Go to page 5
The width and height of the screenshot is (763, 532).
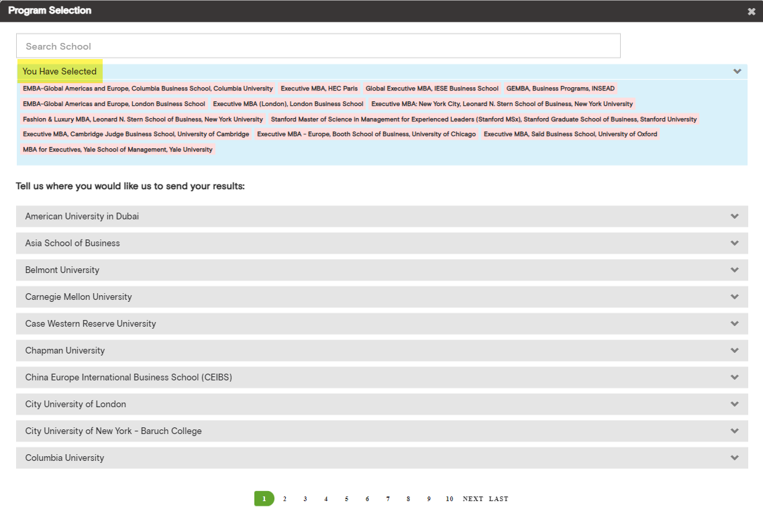(x=346, y=499)
